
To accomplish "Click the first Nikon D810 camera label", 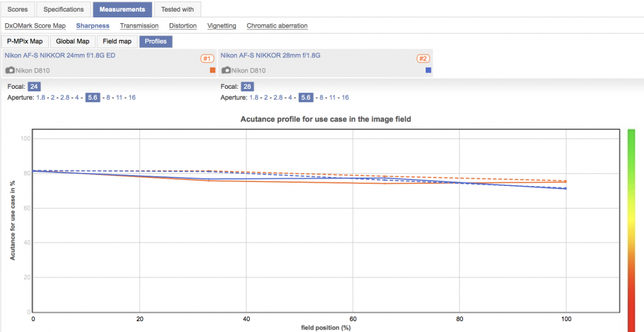I will [x=32, y=71].
